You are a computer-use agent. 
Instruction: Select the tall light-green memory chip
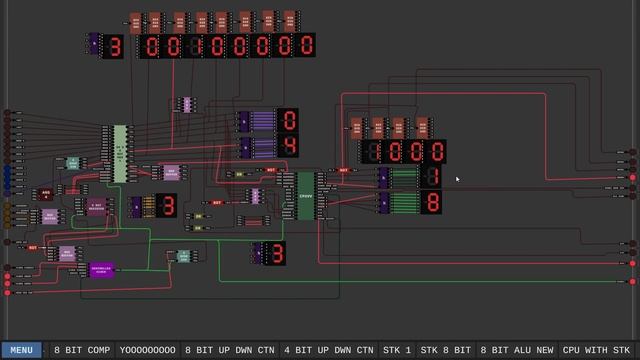click(x=120, y=153)
